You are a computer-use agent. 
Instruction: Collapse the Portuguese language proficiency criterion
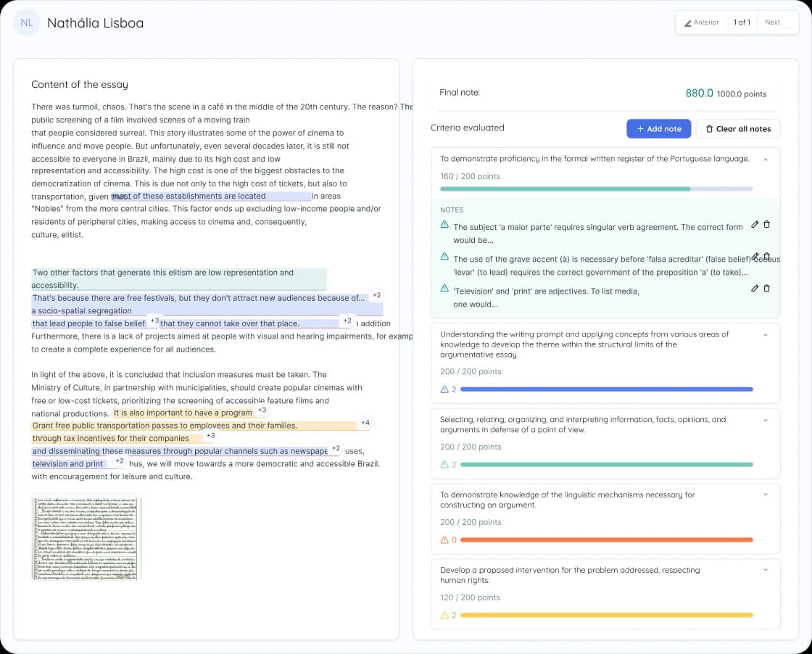click(x=766, y=160)
